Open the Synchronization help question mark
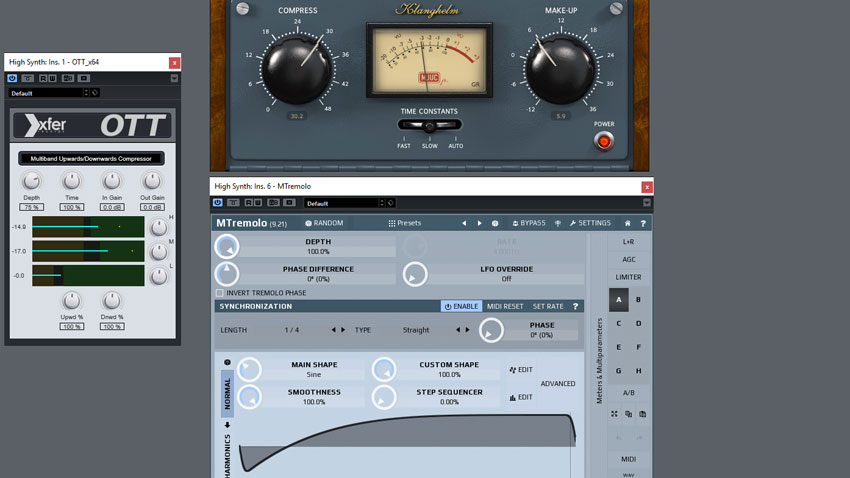 pos(576,306)
